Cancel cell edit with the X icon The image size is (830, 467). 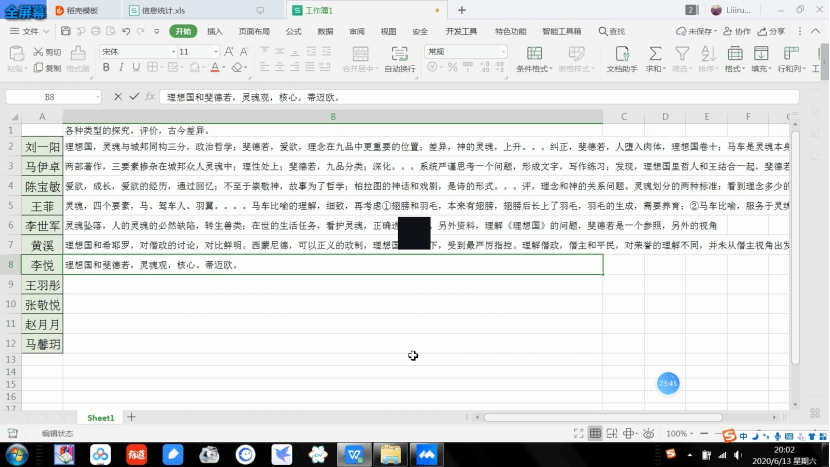[x=118, y=97]
